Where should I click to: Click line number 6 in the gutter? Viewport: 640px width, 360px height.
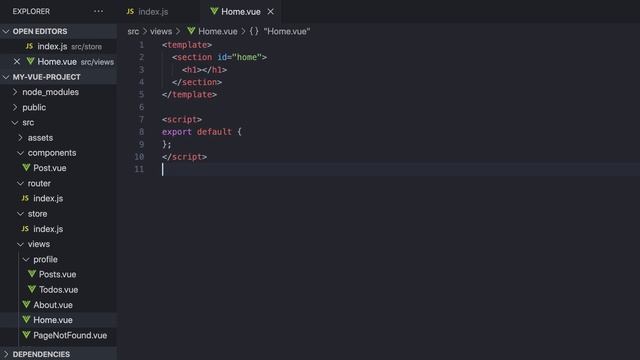coord(141,107)
